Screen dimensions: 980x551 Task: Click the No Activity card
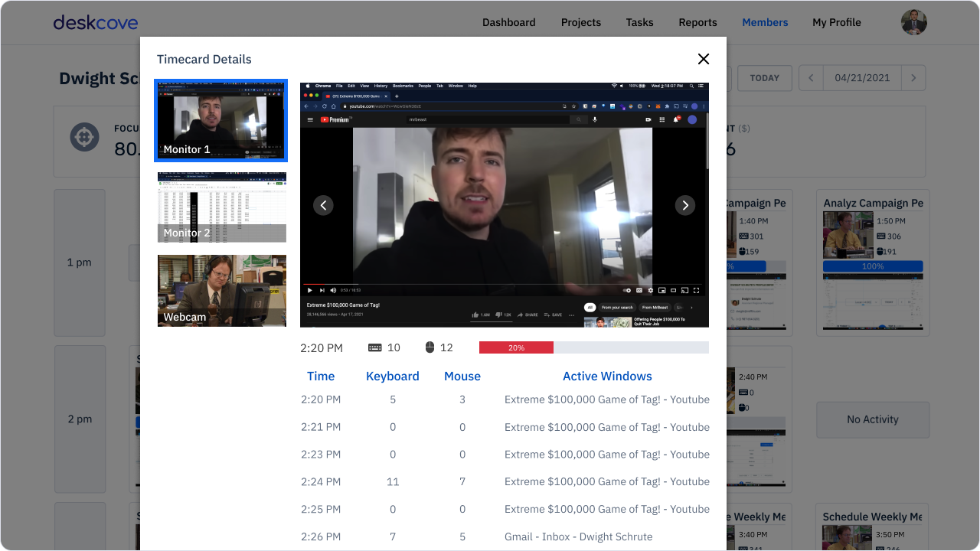[873, 419]
